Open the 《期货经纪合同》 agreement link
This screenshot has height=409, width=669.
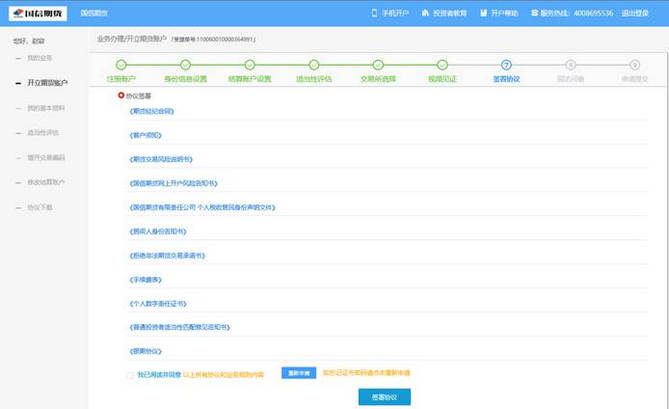(x=151, y=110)
